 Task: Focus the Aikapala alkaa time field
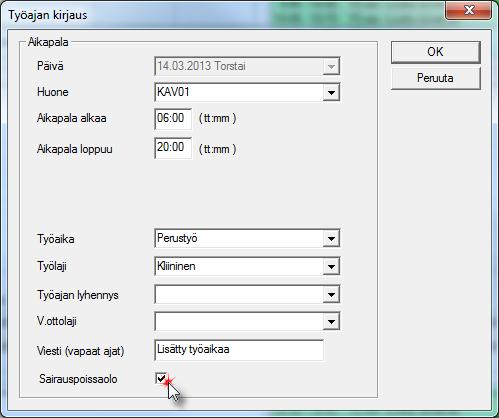click(173, 118)
